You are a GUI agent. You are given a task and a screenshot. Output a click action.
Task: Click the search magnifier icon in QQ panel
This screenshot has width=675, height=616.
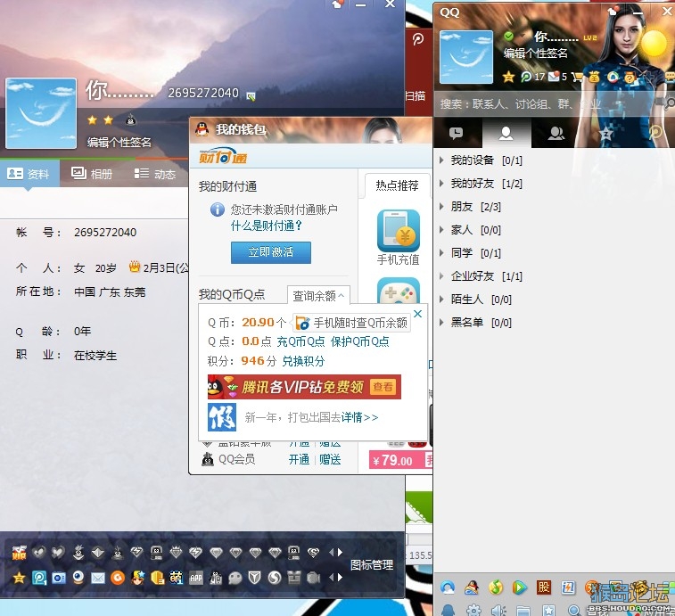coord(669,103)
